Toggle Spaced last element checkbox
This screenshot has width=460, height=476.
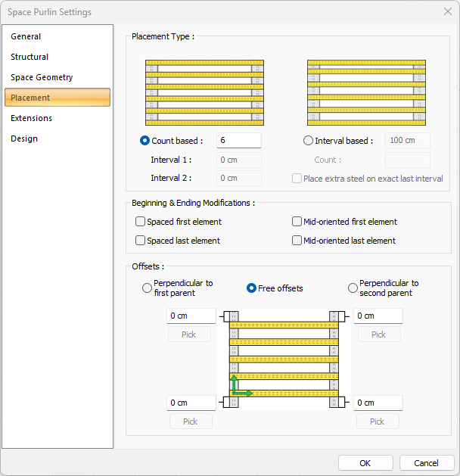tap(140, 241)
